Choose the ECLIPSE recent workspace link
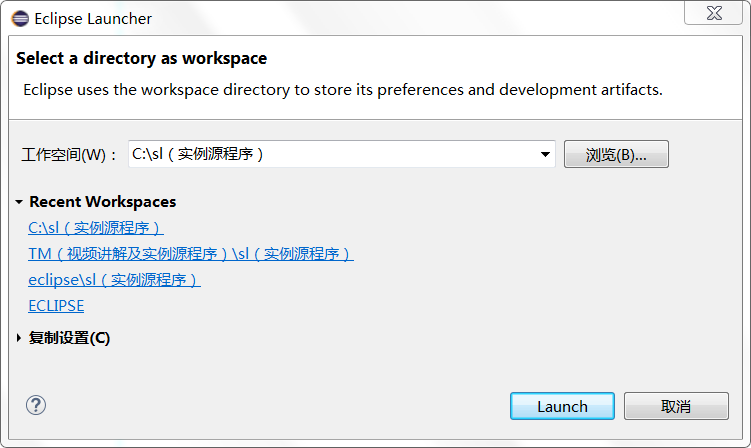The height and width of the screenshot is (448, 751). (56, 306)
